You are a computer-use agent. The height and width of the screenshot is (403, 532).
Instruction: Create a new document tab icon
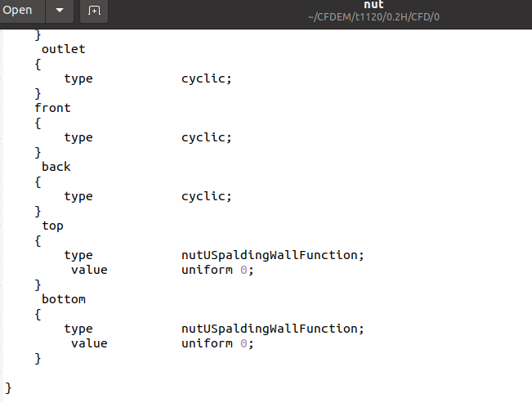pos(94,11)
